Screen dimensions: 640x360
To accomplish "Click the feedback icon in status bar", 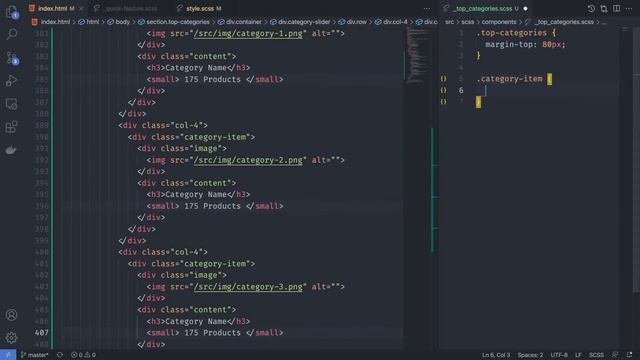I will [x=615, y=355].
